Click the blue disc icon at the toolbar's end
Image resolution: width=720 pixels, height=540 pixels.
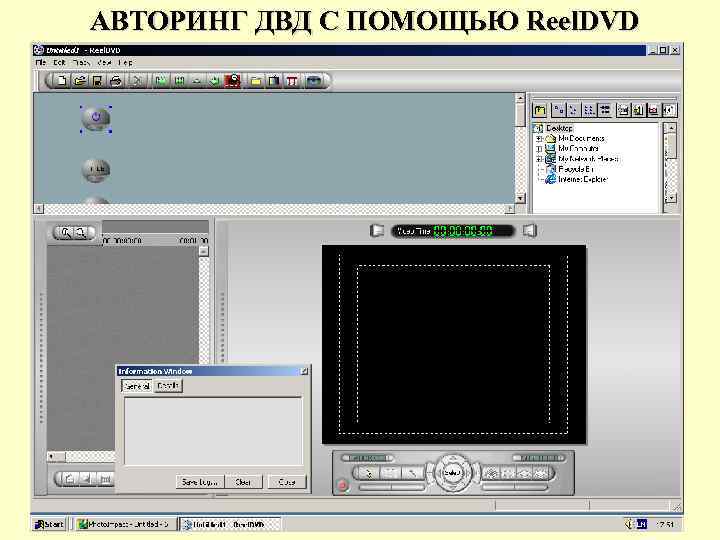point(314,81)
